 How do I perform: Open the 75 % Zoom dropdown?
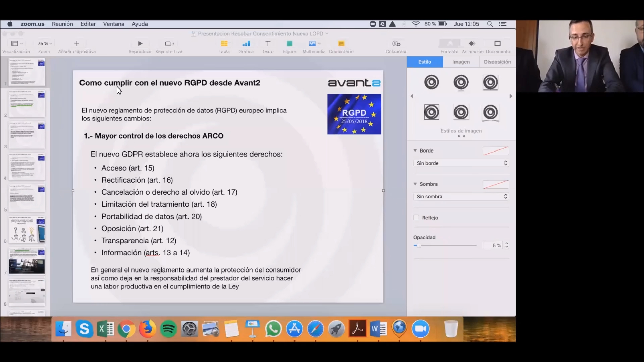[x=45, y=44]
